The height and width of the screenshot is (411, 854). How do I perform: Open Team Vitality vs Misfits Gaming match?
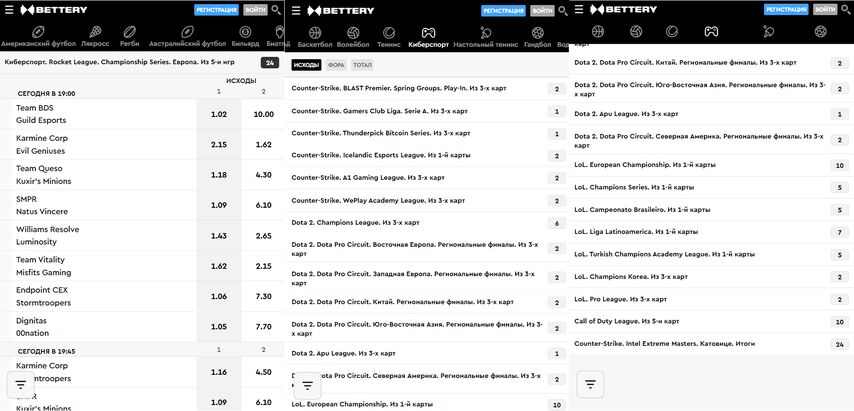point(98,266)
